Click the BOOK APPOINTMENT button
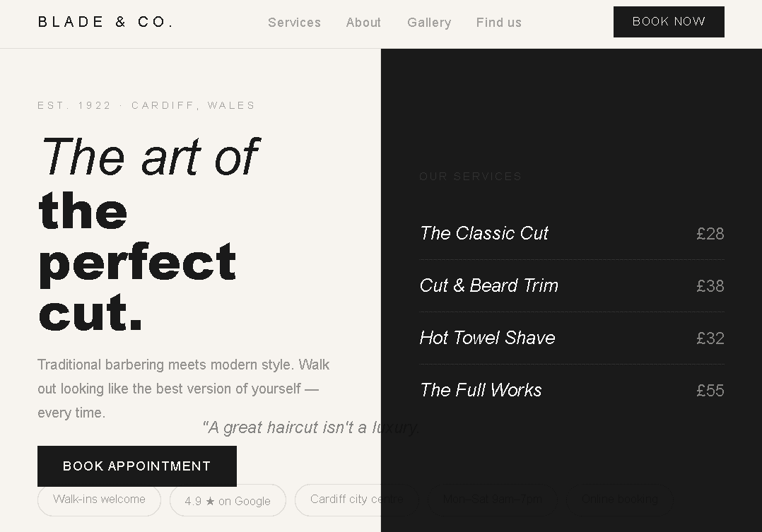762x532 pixels. 136,466
